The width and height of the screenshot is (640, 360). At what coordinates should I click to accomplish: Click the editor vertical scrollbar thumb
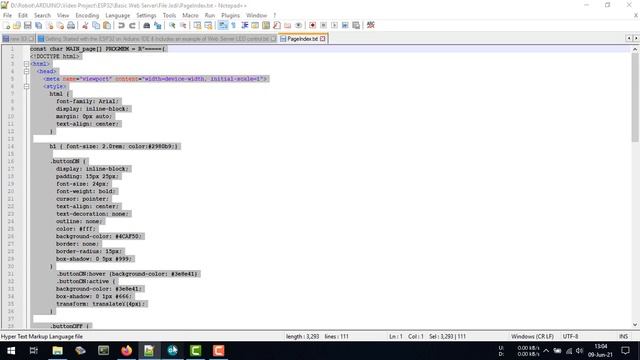(x=635, y=97)
